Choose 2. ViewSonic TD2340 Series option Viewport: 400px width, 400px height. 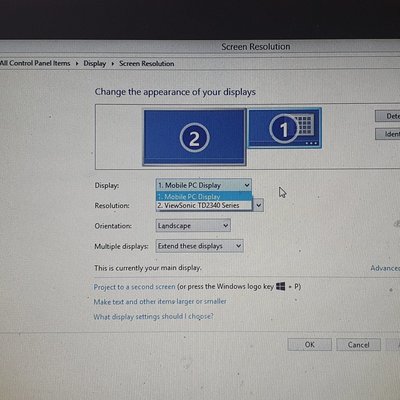tap(204, 205)
